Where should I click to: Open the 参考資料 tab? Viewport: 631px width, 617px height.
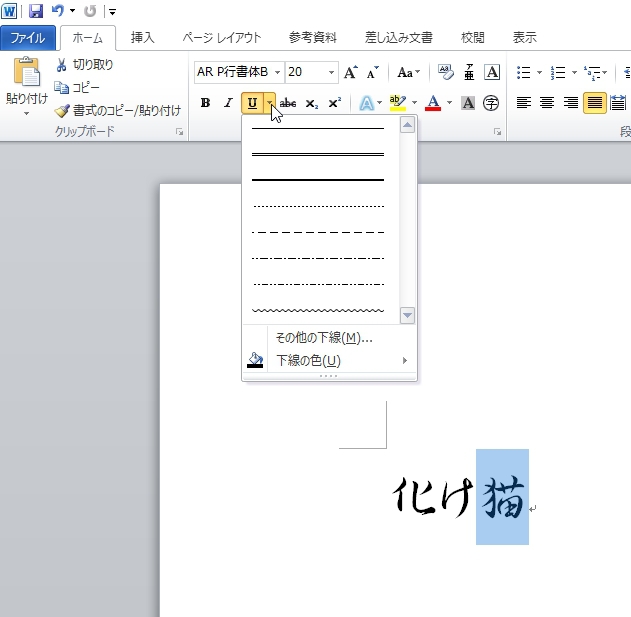[313, 38]
